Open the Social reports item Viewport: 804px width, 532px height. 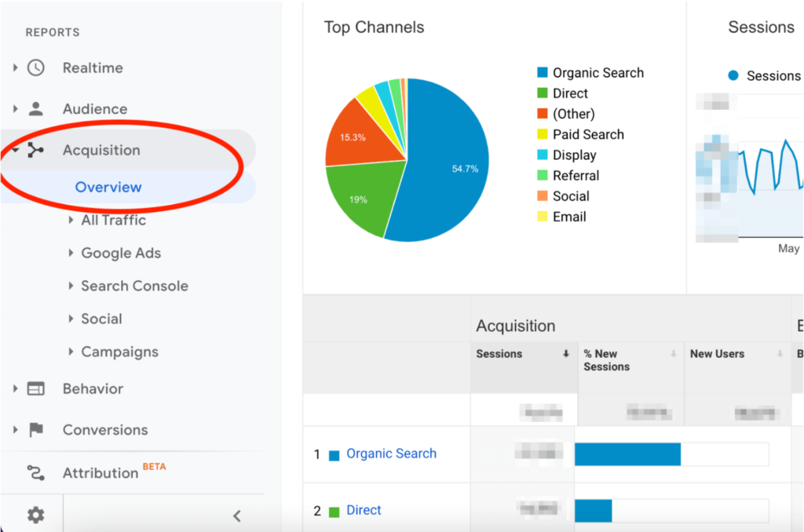101,319
